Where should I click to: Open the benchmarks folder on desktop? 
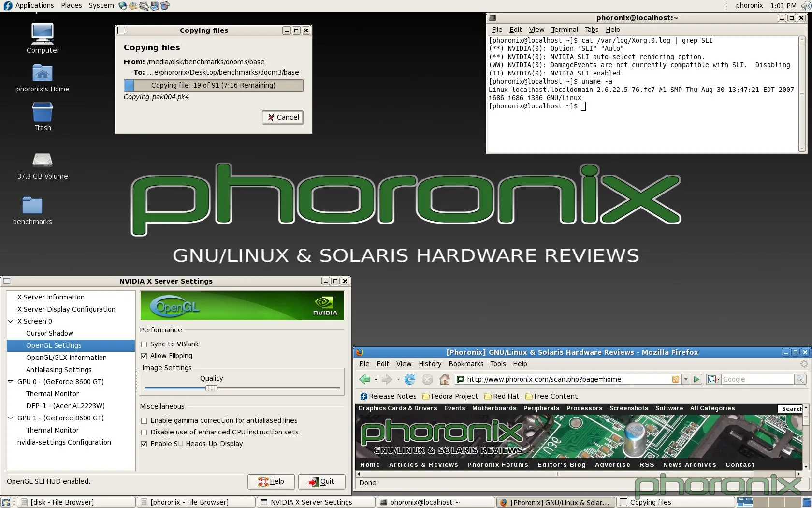tap(32, 206)
